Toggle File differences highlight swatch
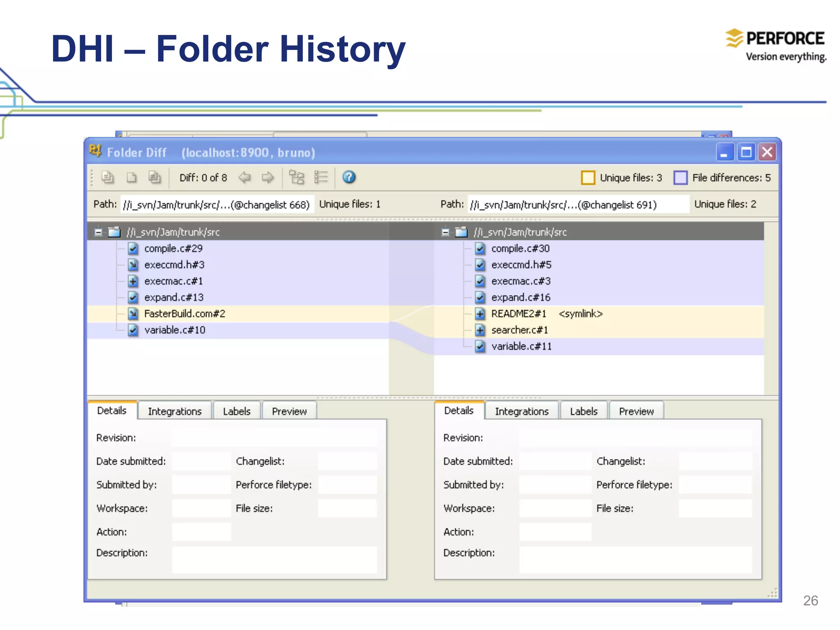840x630 pixels. (680, 177)
